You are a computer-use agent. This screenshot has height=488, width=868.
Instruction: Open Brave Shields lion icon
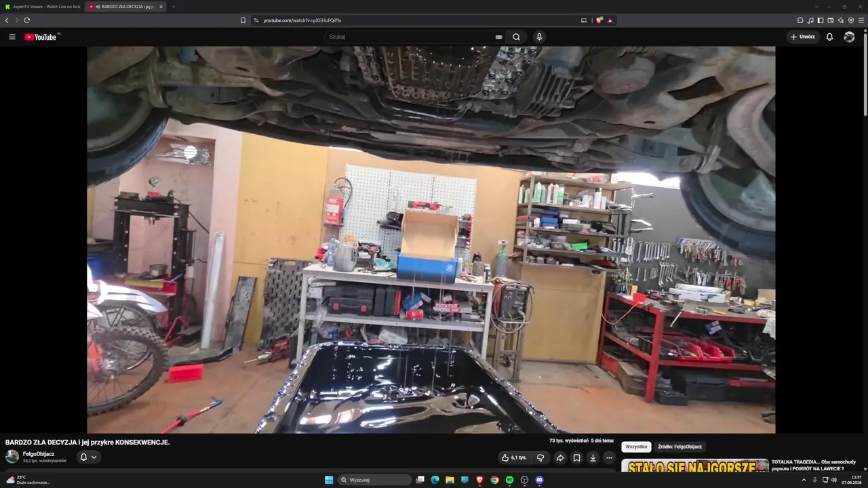pos(599,20)
